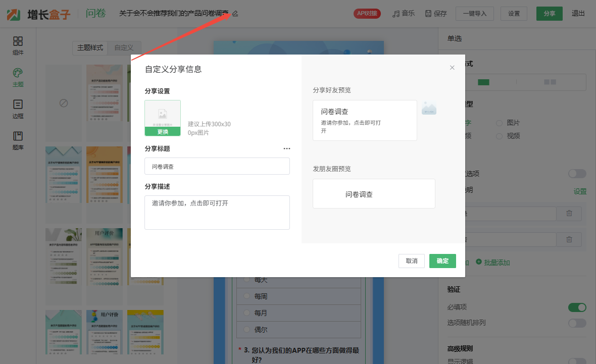Viewport: 596px width, 364px height.
Task: Delete first option with trash icon
Action: [569, 214]
